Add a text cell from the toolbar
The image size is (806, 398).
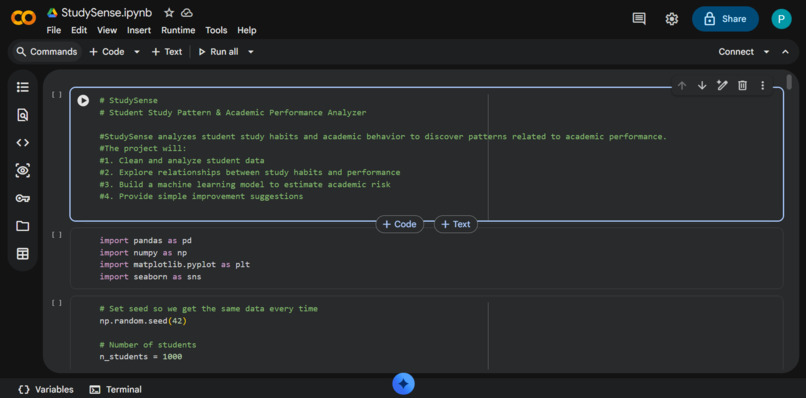[167, 52]
